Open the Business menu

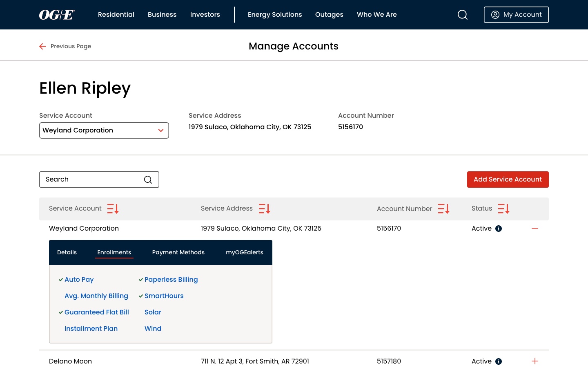[162, 15]
